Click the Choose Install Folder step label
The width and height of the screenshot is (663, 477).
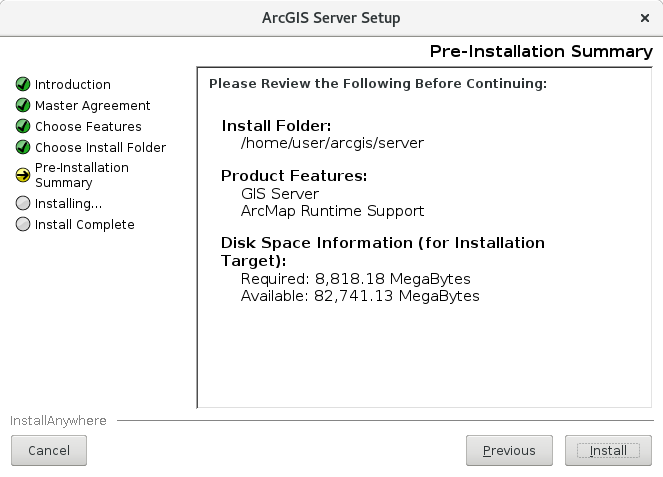click(100, 148)
